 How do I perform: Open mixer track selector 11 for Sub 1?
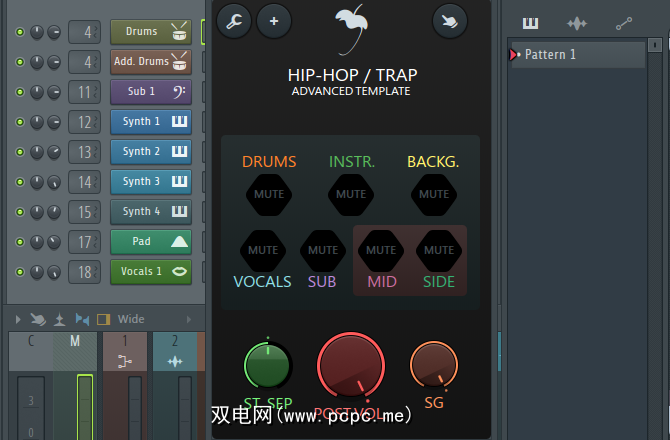85,92
